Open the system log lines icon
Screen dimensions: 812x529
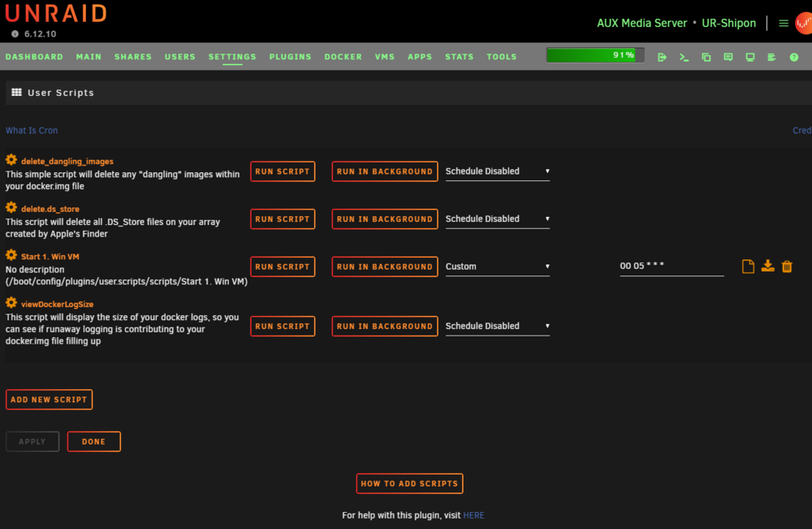coord(771,57)
